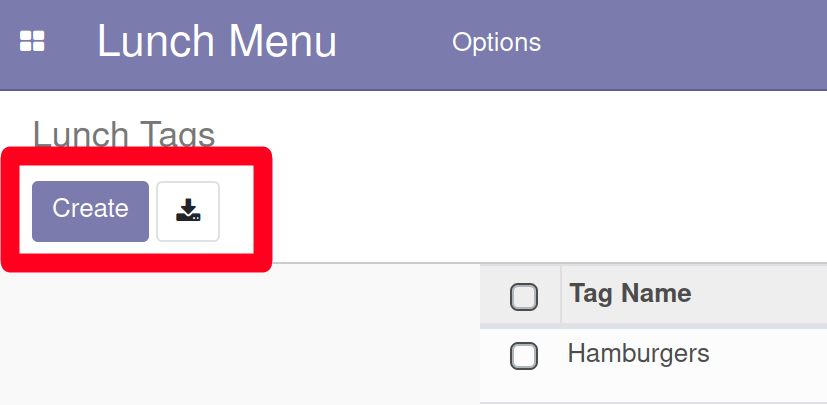This screenshot has width=827, height=405.
Task: Click the Tag Name header label
Action: [x=630, y=293]
